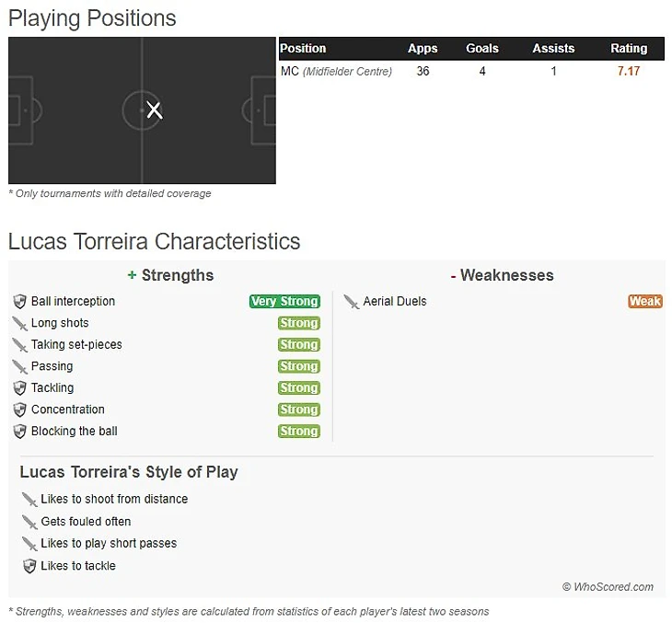Click the Goals column header

pos(482,49)
